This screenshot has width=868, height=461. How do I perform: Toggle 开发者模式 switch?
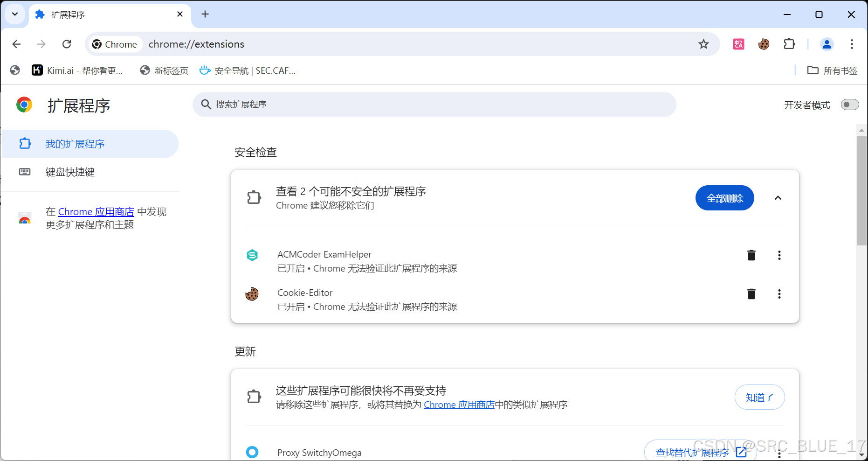849,105
